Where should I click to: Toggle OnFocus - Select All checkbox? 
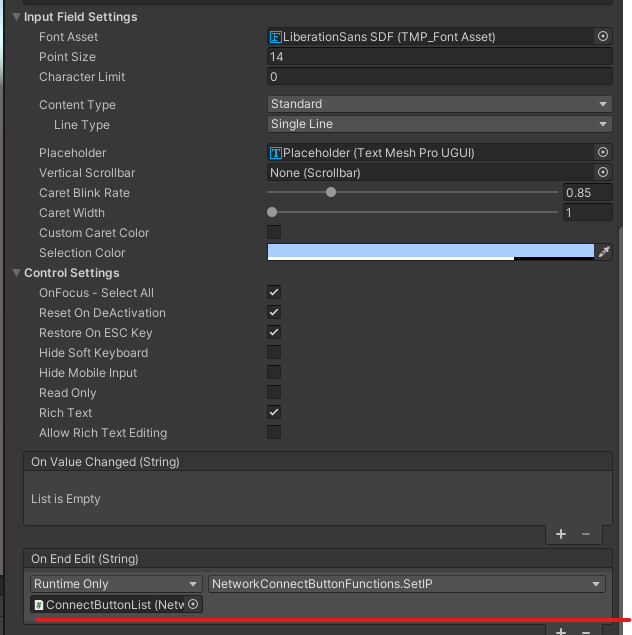(274, 292)
